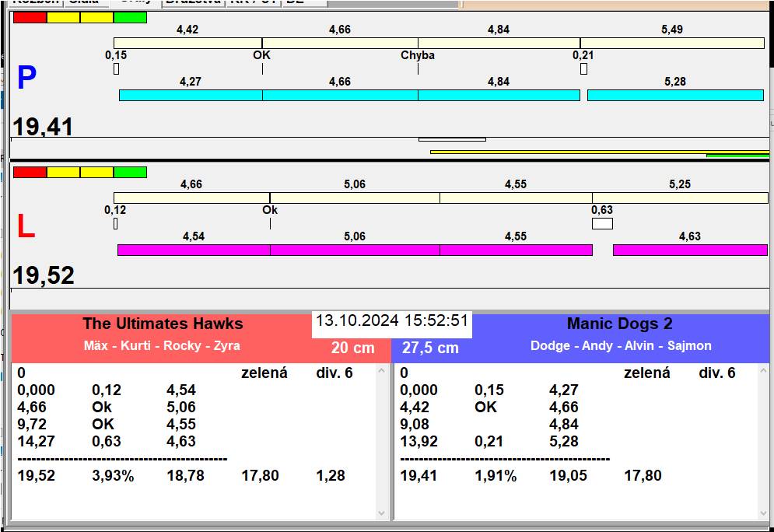Click the green start light in lane P

pyautogui.click(x=130, y=17)
